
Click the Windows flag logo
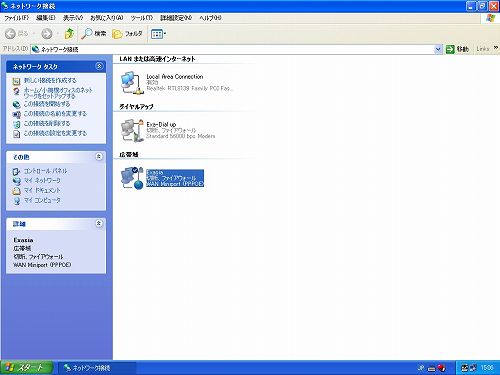coord(490,18)
